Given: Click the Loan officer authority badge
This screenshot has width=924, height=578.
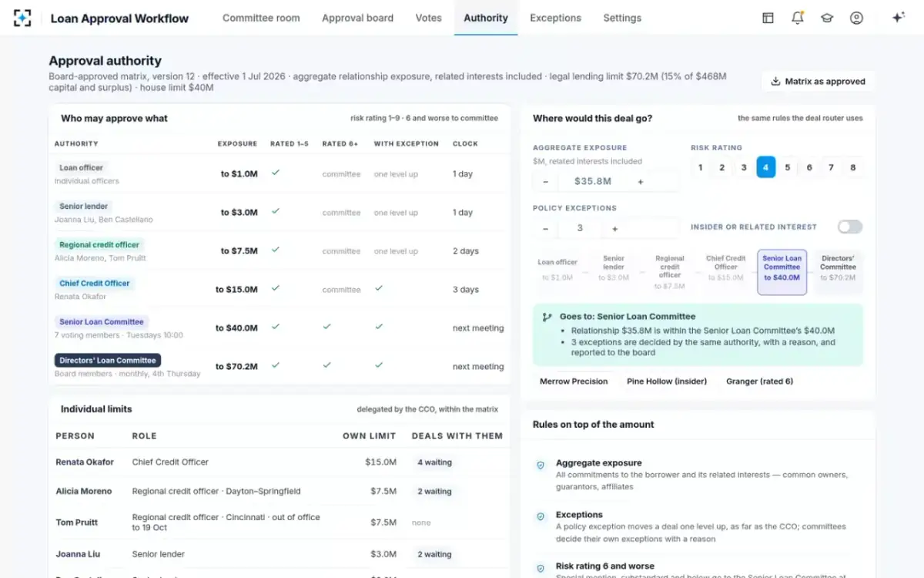Looking at the screenshot, I should coord(81,168).
